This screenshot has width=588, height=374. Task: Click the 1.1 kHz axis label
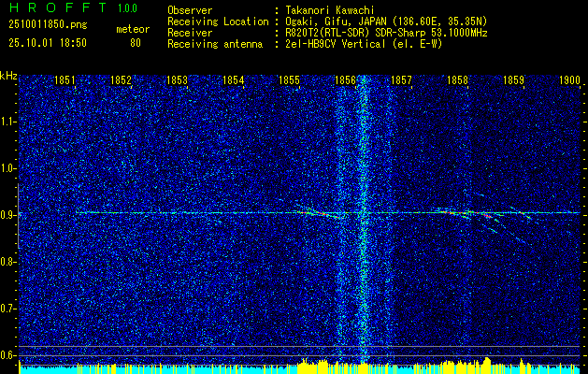8,122
